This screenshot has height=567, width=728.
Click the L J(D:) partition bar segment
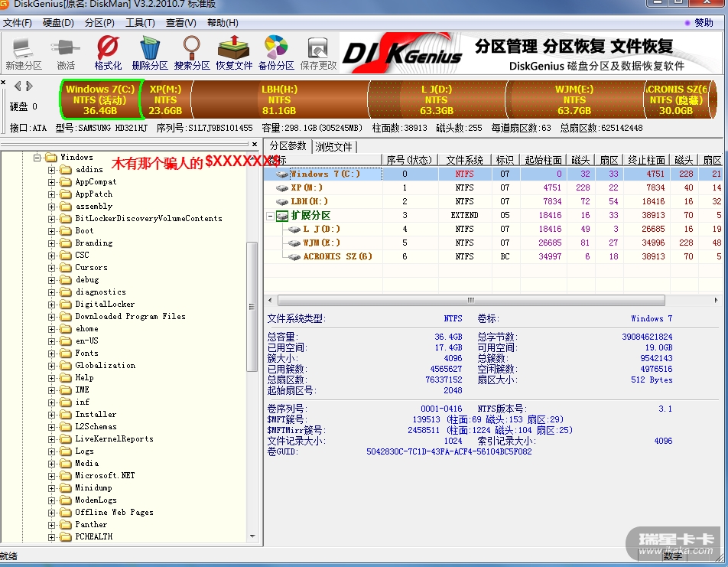click(x=437, y=99)
